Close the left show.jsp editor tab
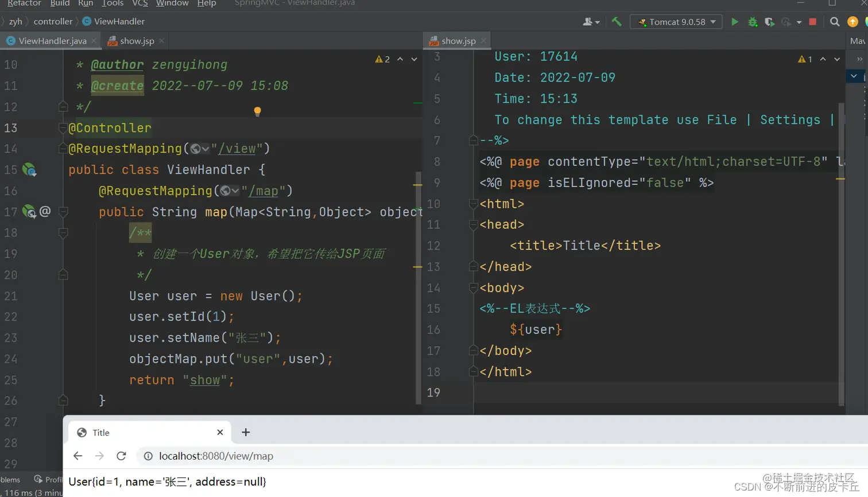This screenshot has width=868, height=497. (161, 41)
